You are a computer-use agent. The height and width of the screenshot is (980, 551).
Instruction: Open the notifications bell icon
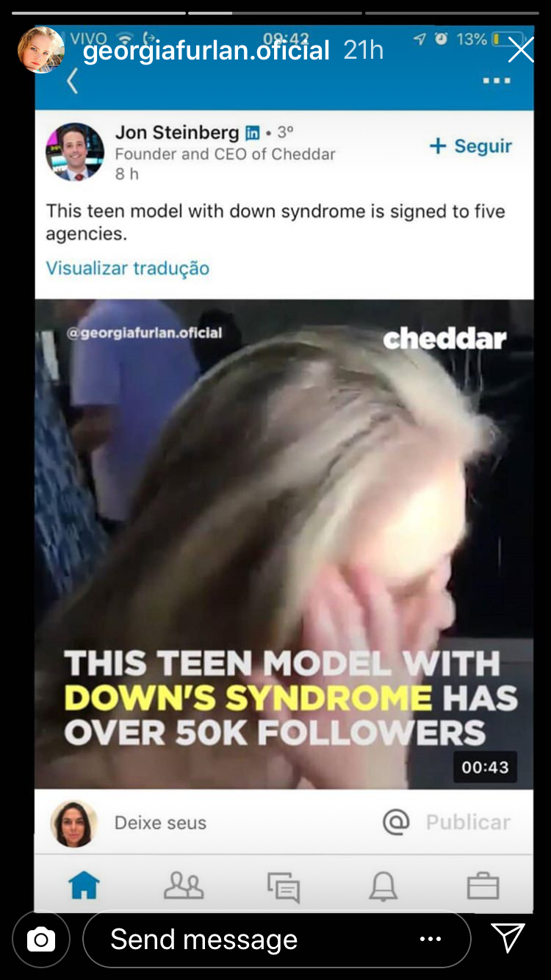383,887
